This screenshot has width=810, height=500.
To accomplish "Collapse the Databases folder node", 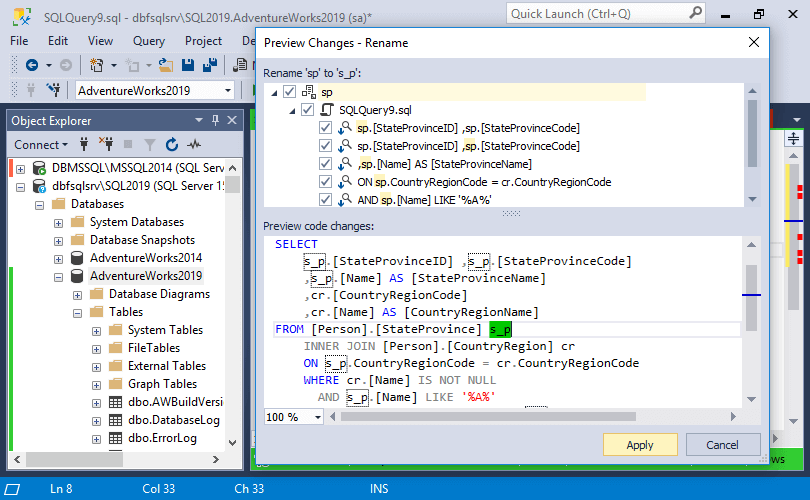I will click(x=39, y=205).
